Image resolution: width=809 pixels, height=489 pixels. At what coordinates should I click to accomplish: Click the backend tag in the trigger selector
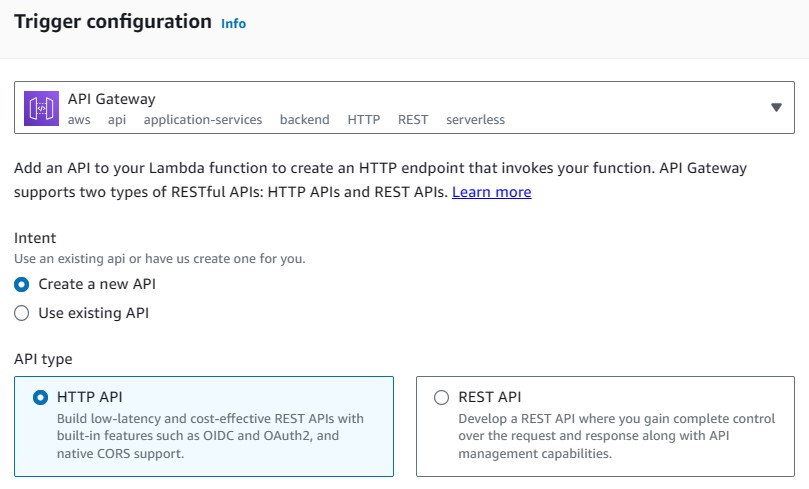click(x=304, y=120)
